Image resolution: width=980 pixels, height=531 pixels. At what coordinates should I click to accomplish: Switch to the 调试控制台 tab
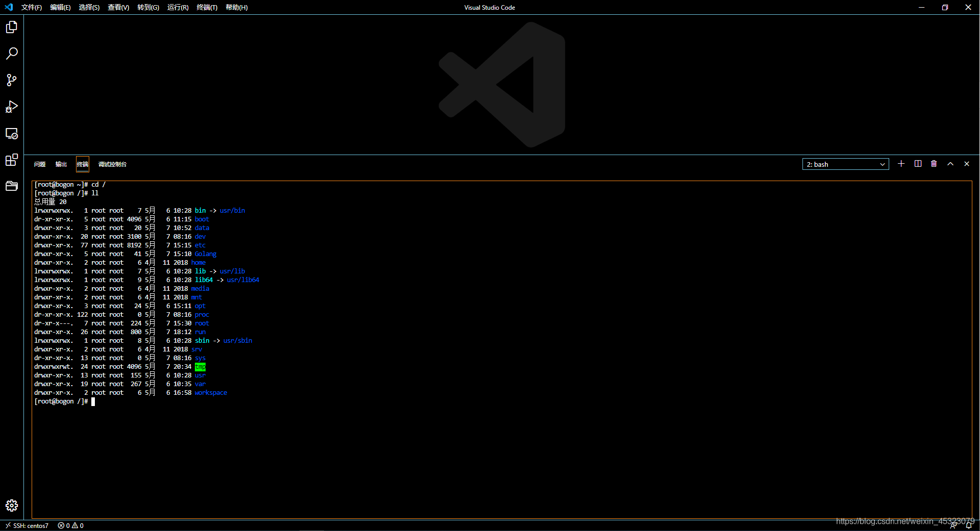pos(113,164)
